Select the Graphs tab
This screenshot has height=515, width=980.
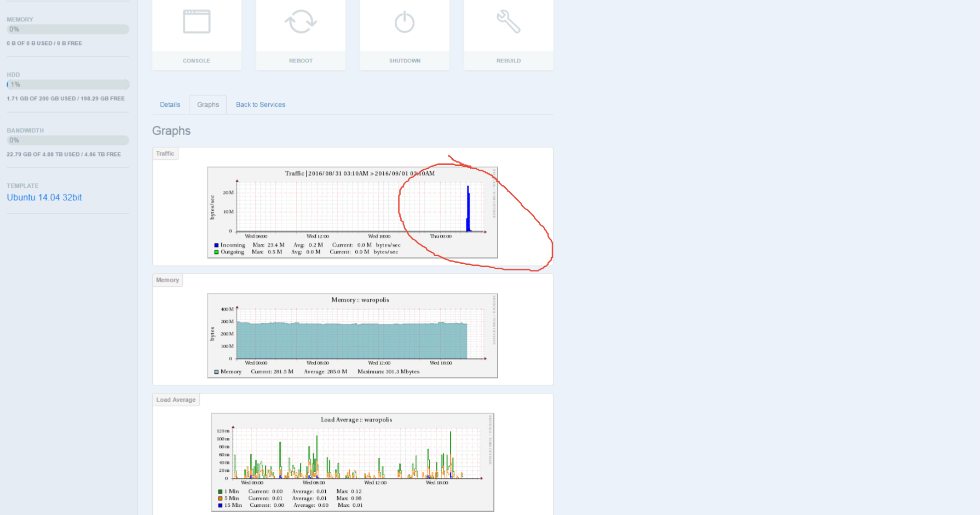(x=208, y=105)
